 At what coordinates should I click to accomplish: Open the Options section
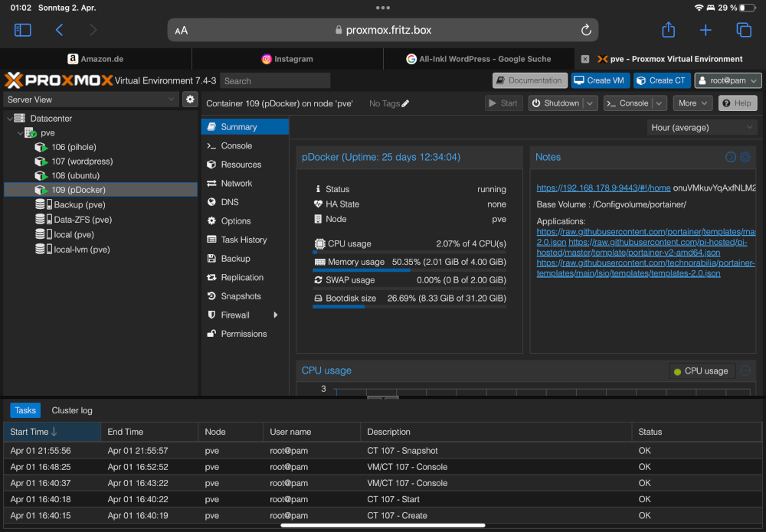tap(245, 221)
